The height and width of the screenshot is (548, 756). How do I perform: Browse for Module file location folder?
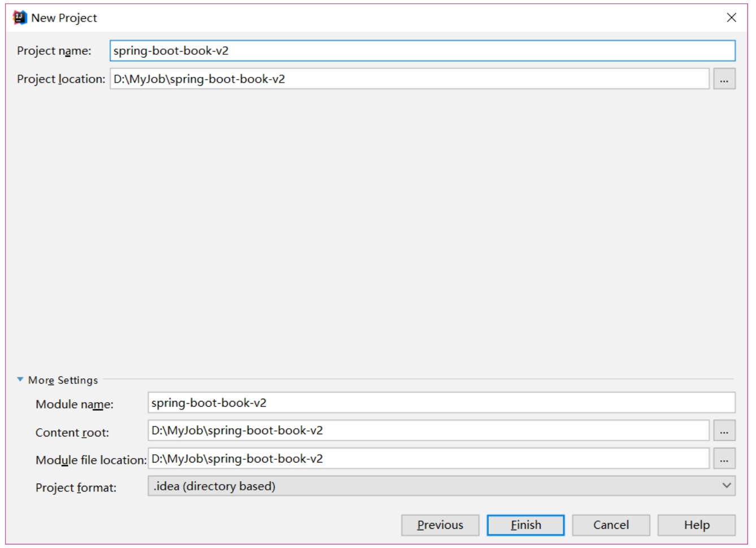724,459
